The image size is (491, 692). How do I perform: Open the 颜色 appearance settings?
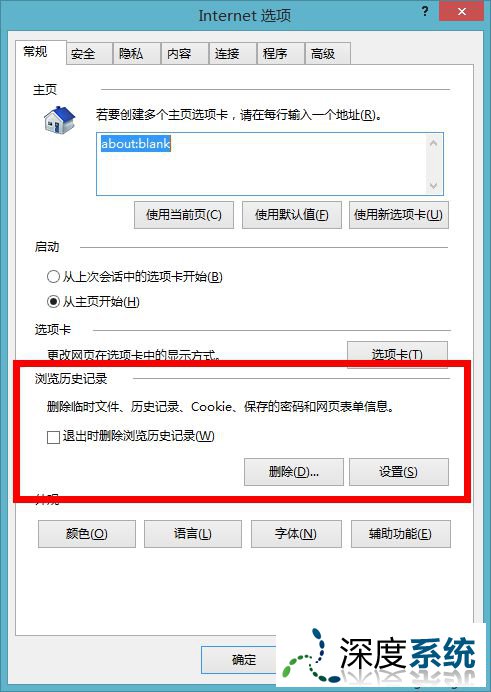coord(87,534)
